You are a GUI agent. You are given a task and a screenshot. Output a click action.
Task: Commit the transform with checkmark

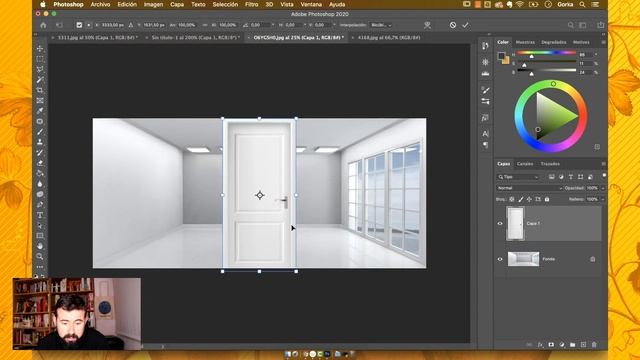(465, 25)
